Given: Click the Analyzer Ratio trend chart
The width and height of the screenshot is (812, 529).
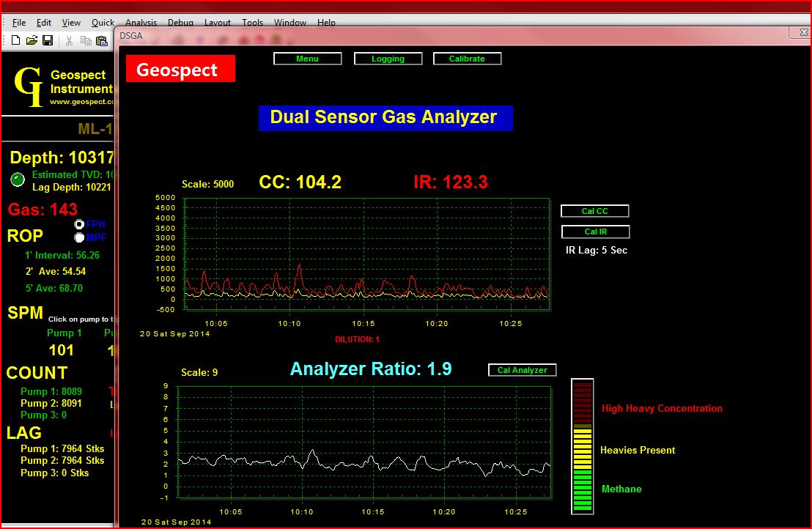Looking at the screenshot, I should click(364, 442).
